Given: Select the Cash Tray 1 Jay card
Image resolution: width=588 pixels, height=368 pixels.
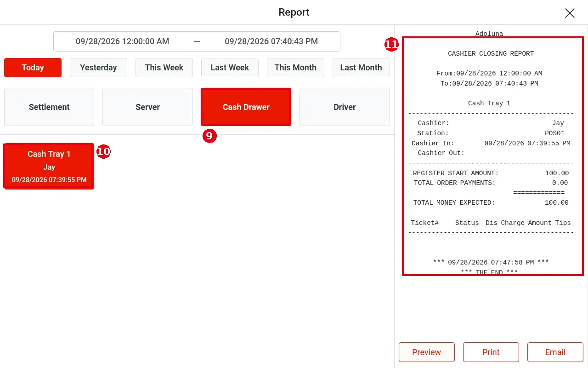Looking at the screenshot, I should [x=49, y=166].
